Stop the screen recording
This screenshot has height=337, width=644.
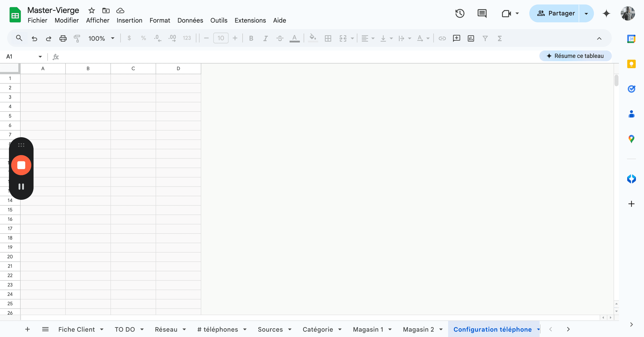click(21, 165)
